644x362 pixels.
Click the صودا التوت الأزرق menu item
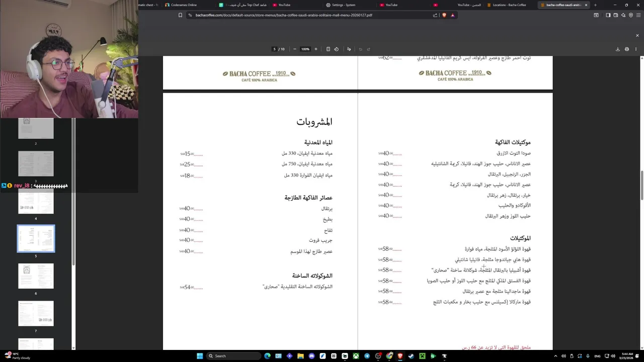514,153
